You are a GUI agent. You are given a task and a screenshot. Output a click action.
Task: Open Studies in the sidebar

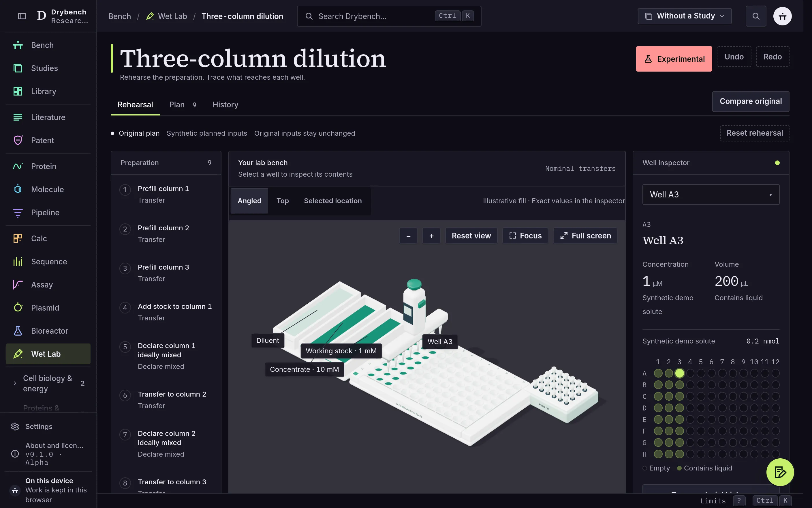48,68
